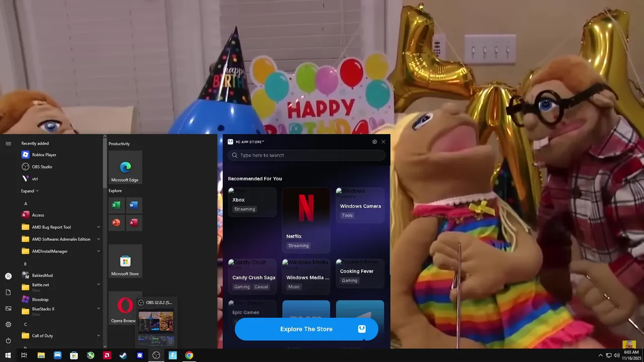Expand the AMDInstallManager folder
This screenshot has height=362, width=644.
(x=99, y=251)
